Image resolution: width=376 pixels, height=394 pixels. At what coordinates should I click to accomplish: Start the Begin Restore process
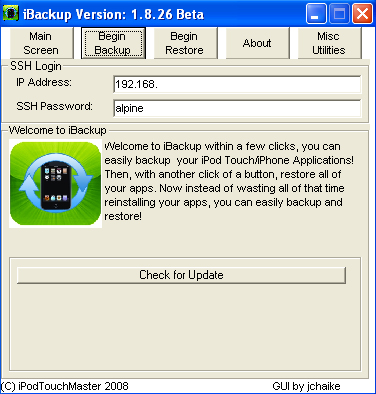[185, 43]
